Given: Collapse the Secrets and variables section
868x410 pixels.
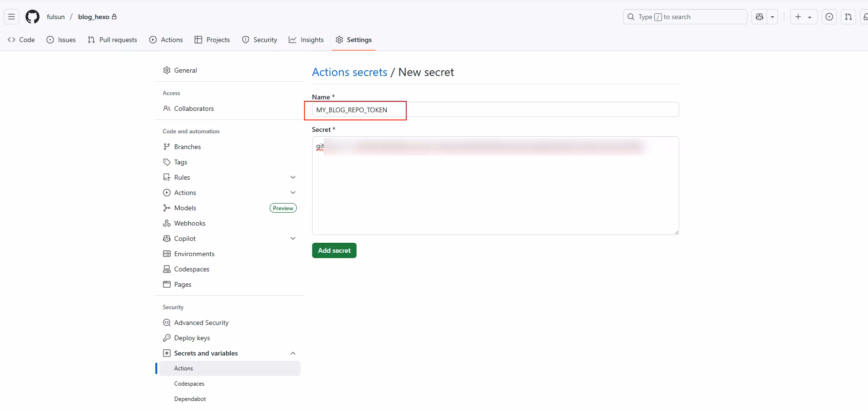Looking at the screenshot, I should 293,353.
